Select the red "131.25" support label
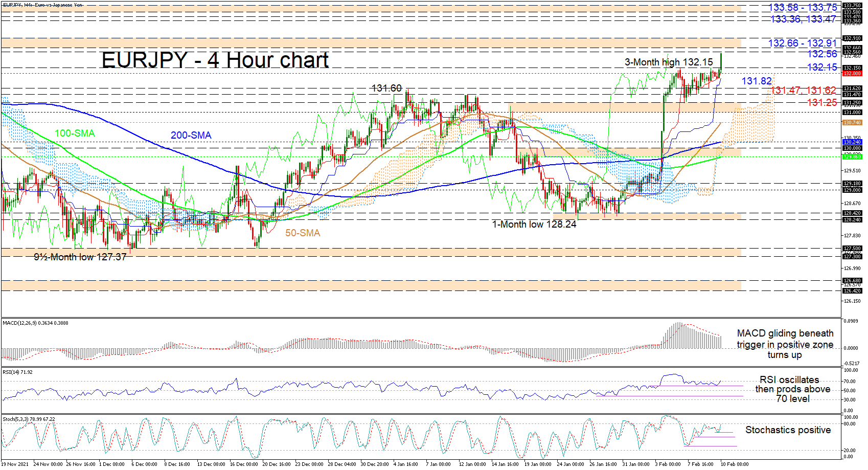This screenshot has width=868, height=470. (x=823, y=102)
